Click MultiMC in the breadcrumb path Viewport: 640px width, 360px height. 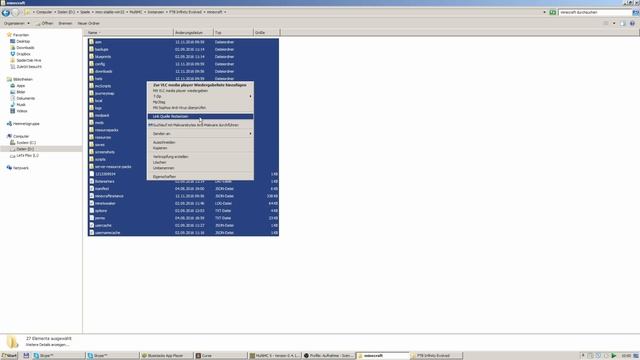[x=136, y=12]
